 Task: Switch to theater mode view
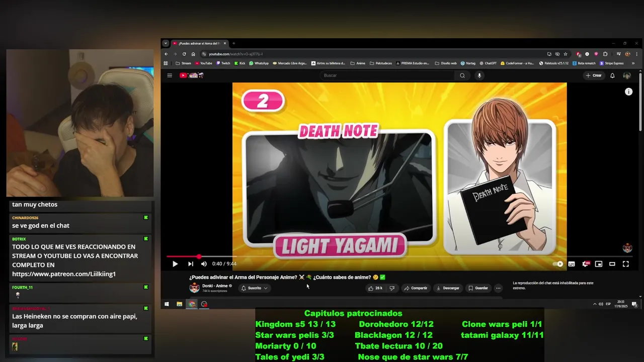click(612, 264)
